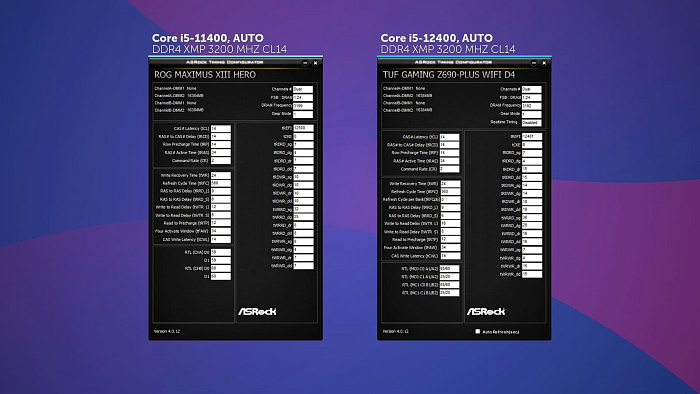Click Refresh Cycle Time (tRFC) field, left window

click(221, 183)
